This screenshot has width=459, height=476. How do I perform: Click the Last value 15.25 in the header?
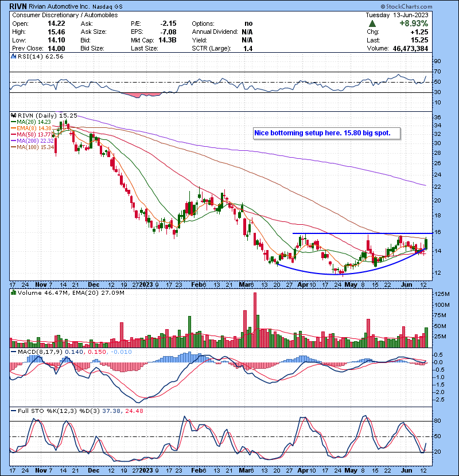(419, 40)
